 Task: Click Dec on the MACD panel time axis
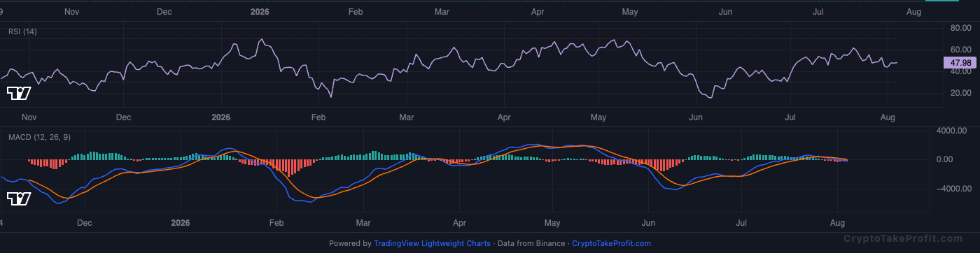[x=84, y=223]
